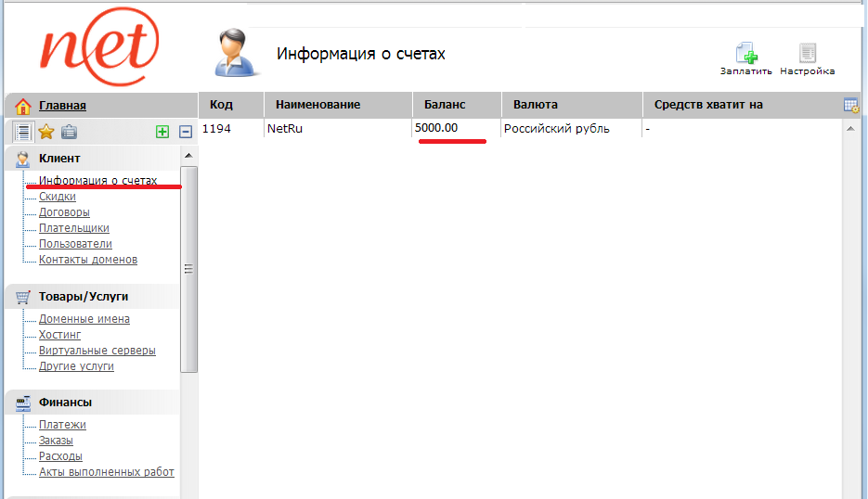Open the Скидки menu item
This screenshot has width=868, height=499.
58,197
